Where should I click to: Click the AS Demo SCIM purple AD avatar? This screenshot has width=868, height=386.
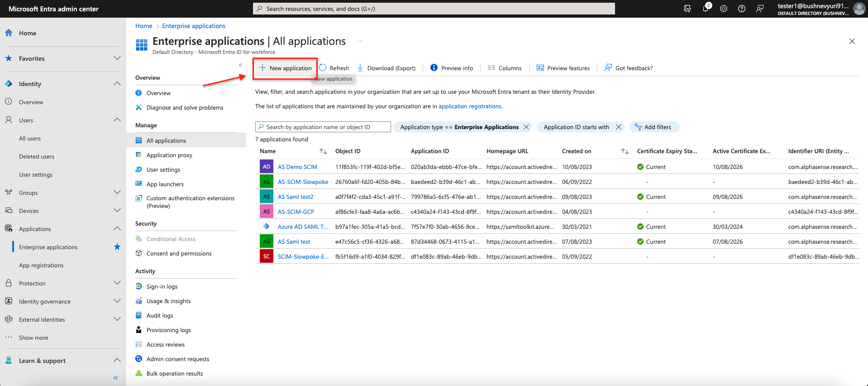point(267,167)
